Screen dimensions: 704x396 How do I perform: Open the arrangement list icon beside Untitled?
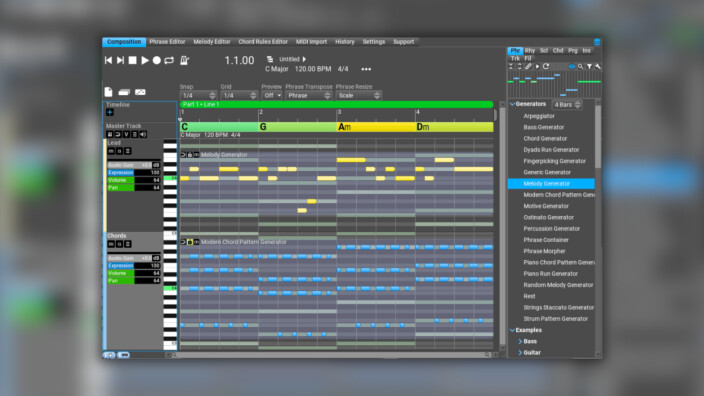click(270, 59)
